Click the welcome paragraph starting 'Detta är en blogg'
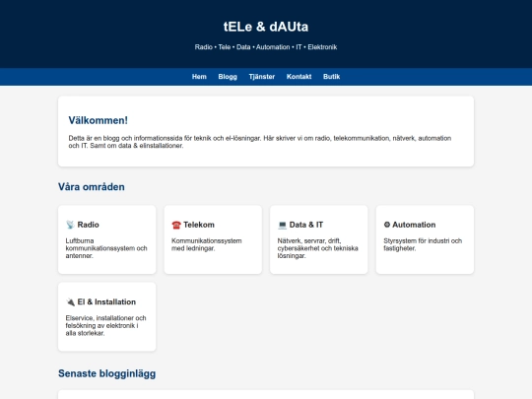 pyautogui.click(x=260, y=142)
